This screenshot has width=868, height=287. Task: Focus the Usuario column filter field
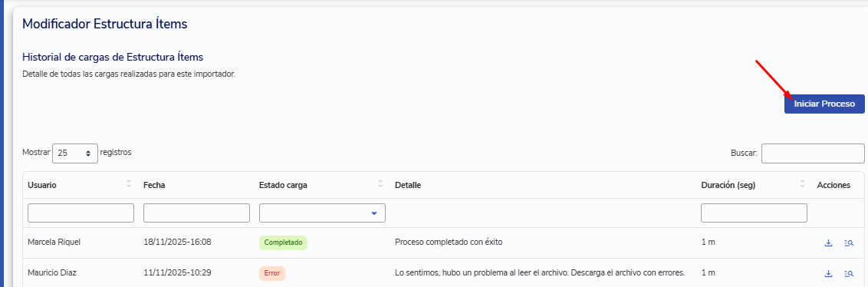(x=81, y=213)
